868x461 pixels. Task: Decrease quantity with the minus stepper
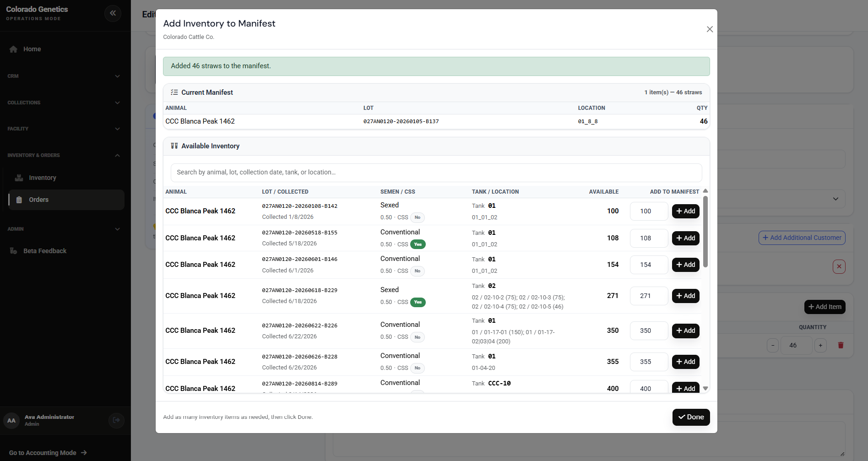point(773,345)
